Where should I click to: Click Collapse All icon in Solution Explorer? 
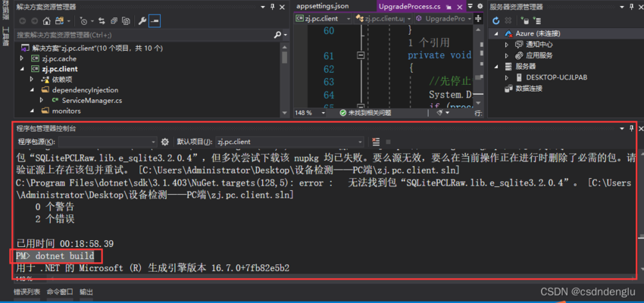pyautogui.click(x=112, y=21)
